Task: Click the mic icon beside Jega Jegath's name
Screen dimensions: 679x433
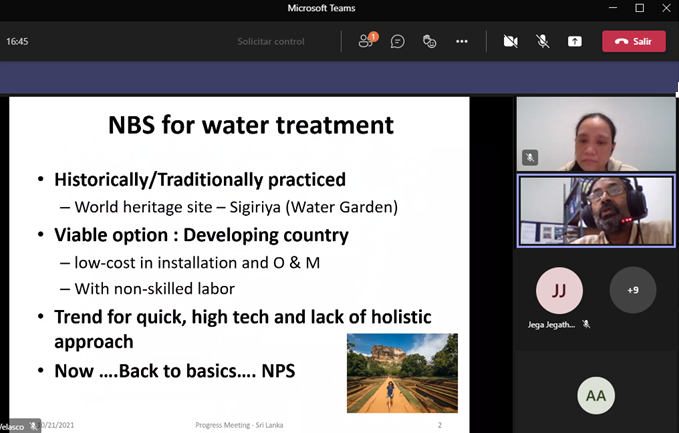Action: (587, 324)
